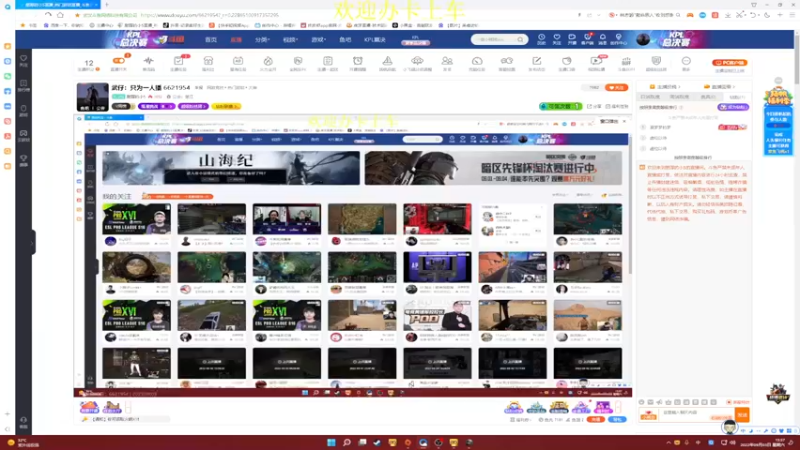Open the video replay icon with new badge
Image resolution: width=800 pixels, height=450 pixels.
point(596,63)
